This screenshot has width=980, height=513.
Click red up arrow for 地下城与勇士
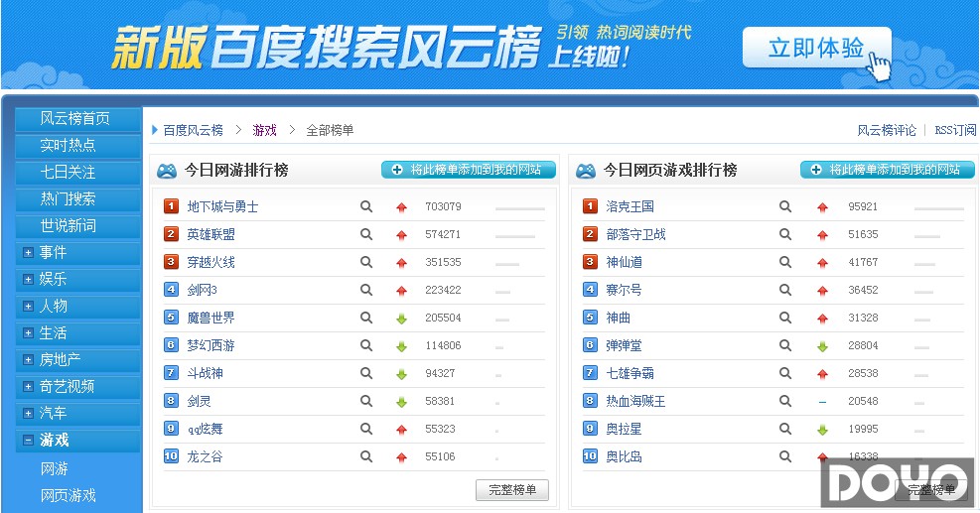coord(401,207)
